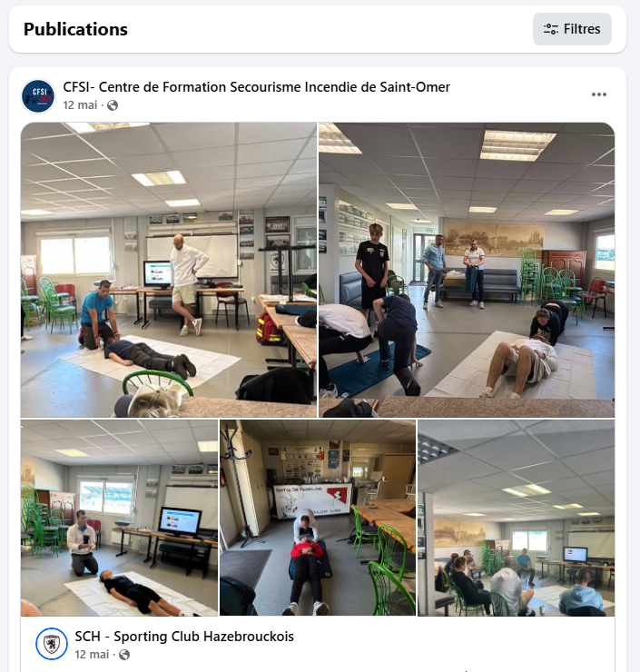Click the globe icon beside the SCH date
Viewport: 640px width, 672px height.
(124, 655)
